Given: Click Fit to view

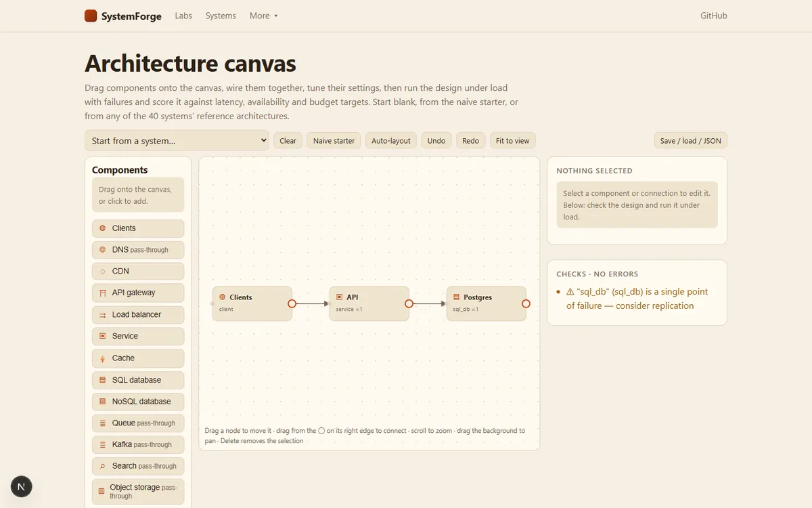Looking at the screenshot, I should coord(513,140).
